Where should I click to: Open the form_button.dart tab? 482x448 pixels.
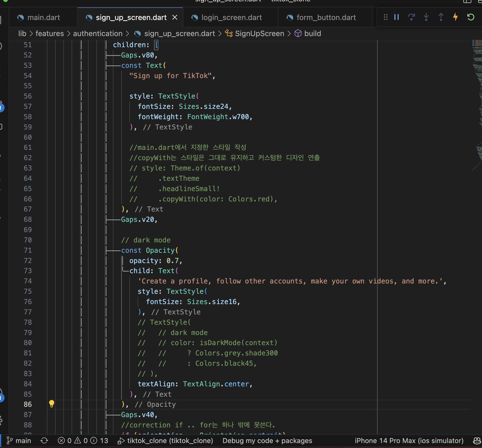click(x=326, y=17)
